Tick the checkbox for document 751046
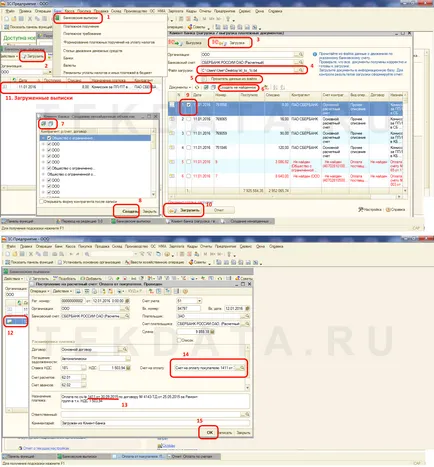Viewport: 434px width, 467px height. coord(189,148)
